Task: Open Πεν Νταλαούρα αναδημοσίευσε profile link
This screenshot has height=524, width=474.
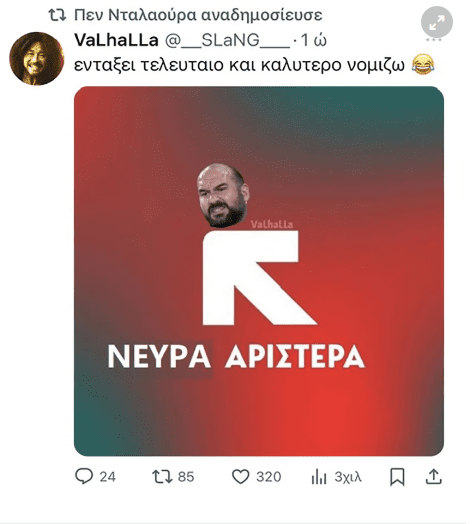Action: (198, 15)
